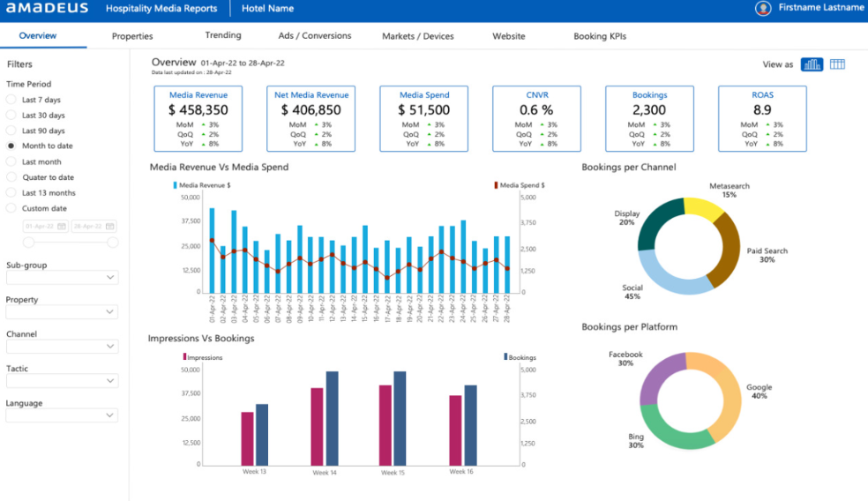Open the Ads / Conversions tab

point(314,35)
